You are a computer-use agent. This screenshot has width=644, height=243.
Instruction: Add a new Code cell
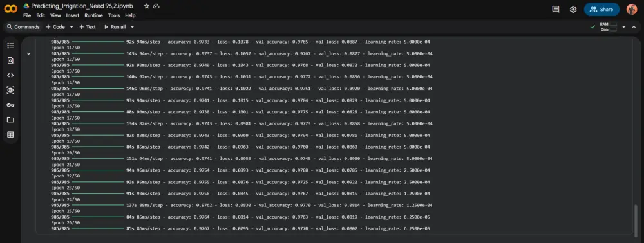click(55, 26)
